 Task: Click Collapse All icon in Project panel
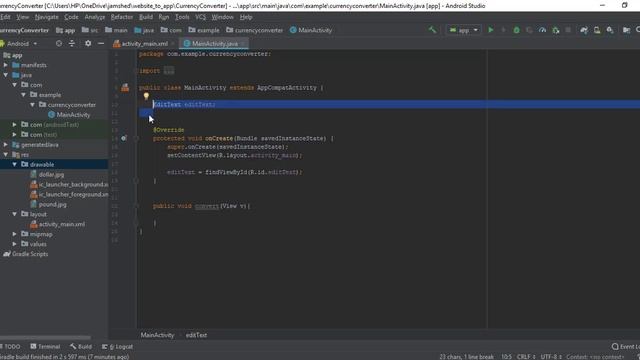72,43
